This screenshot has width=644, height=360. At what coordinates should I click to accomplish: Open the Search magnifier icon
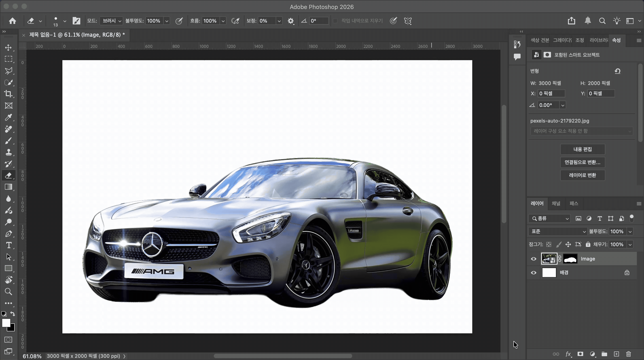[602, 21]
